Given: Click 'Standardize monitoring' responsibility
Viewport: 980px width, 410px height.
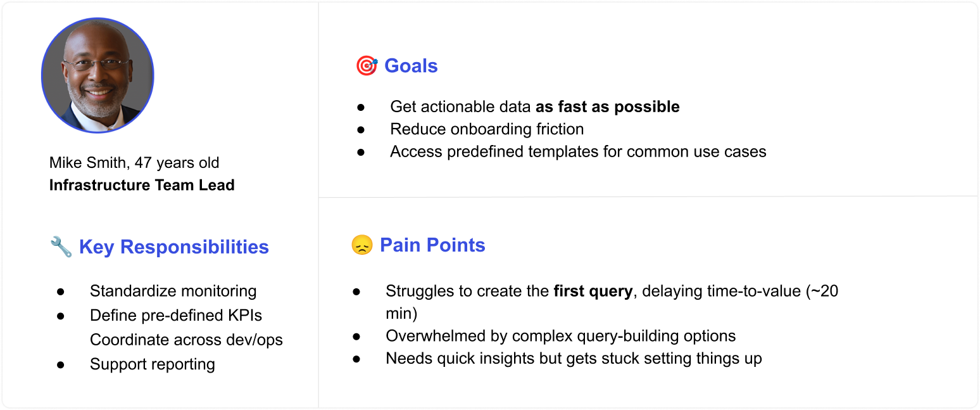Looking at the screenshot, I should 173,291.
